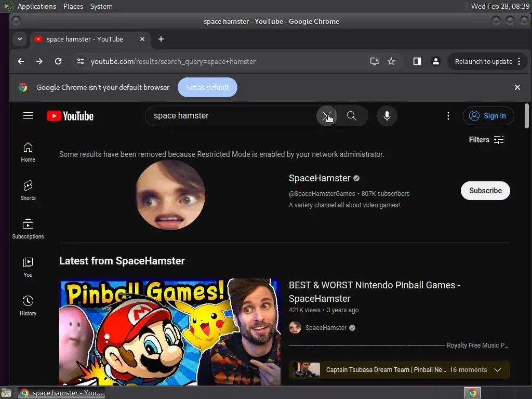The width and height of the screenshot is (532, 399).
Task: Toggle Chrome's side panel
Action: point(417,61)
